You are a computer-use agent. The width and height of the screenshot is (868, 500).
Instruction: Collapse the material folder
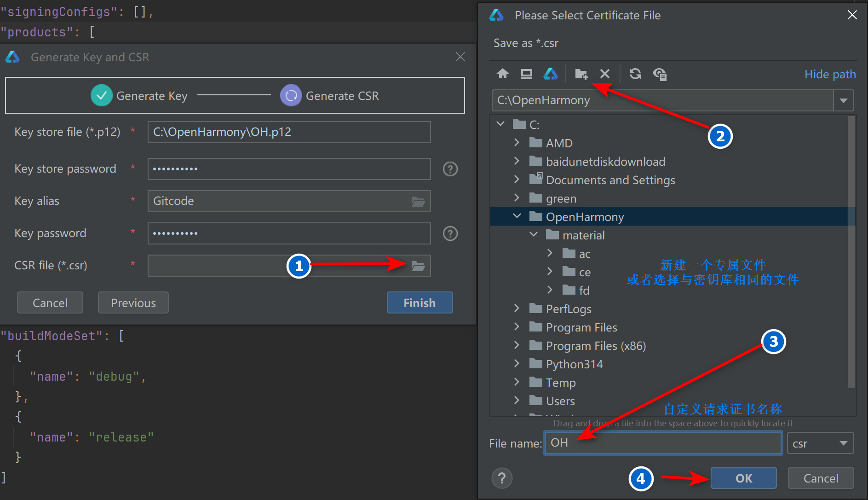pos(534,234)
